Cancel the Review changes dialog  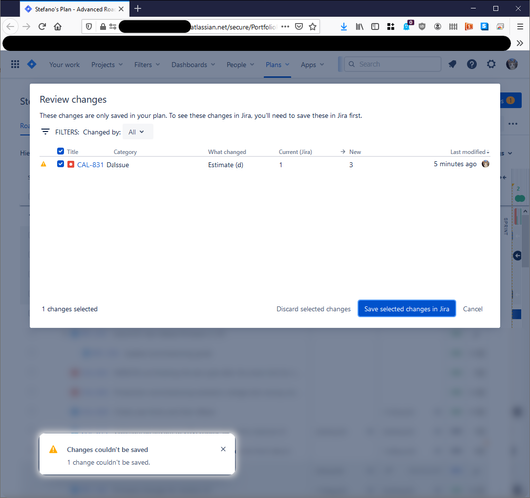(x=473, y=309)
